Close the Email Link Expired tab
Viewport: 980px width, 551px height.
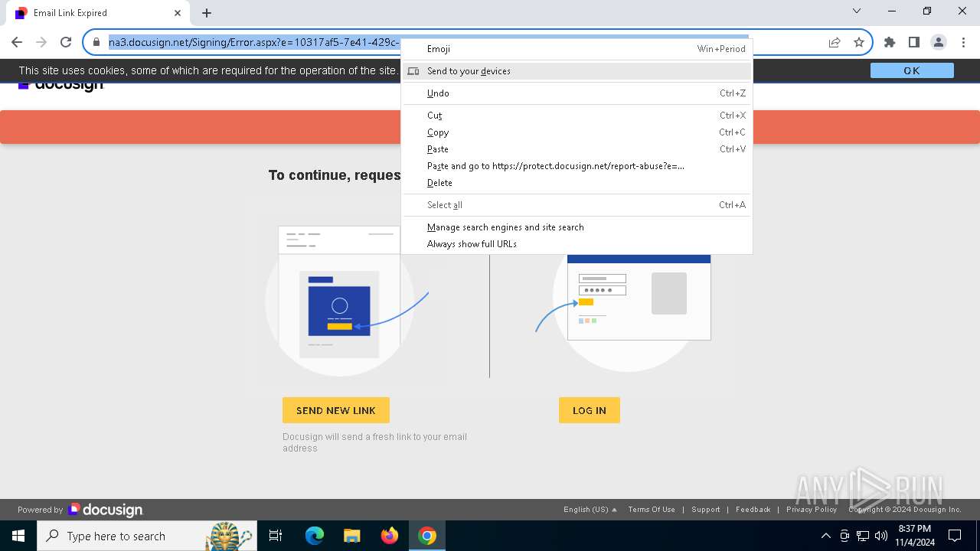click(x=178, y=13)
